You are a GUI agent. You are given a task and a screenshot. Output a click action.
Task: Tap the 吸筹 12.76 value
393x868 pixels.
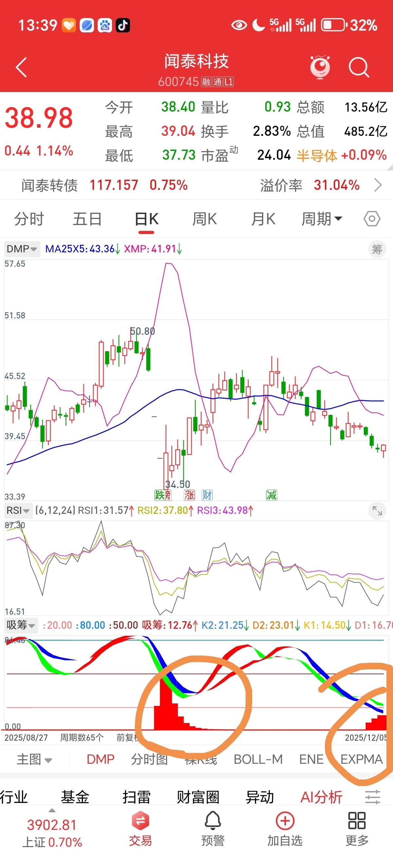170,625
